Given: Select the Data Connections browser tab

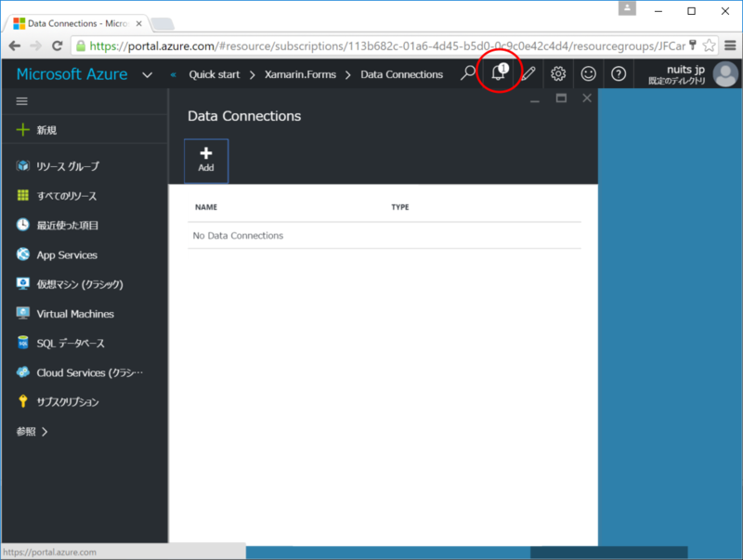Looking at the screenshot, I should pyautogui.click(x=78, y=23).
